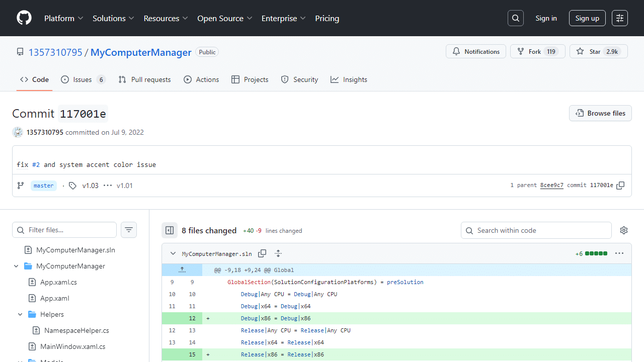
Task: Open the Pull requests tab
Action: (144, 79)
